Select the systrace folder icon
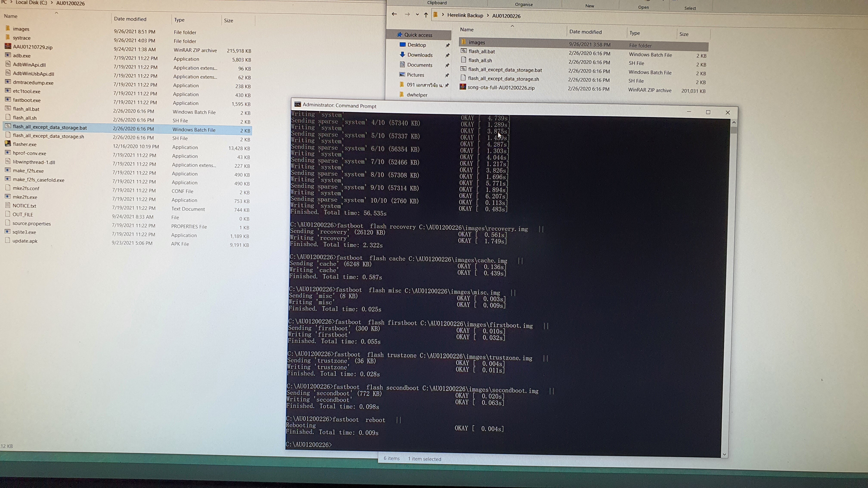 tap(8, 37)
